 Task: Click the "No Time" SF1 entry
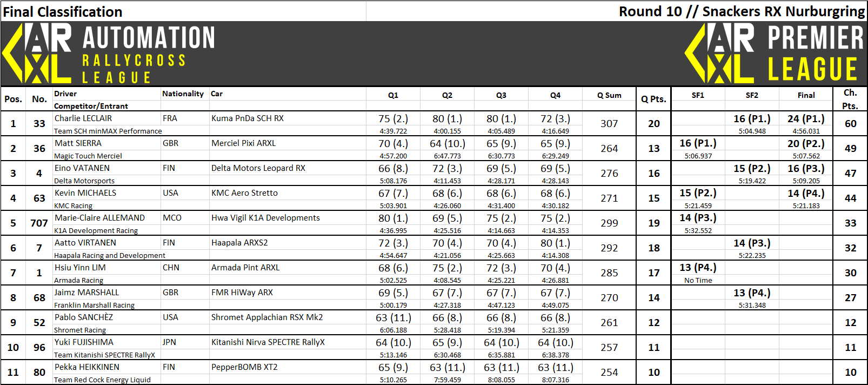point(698,280)
